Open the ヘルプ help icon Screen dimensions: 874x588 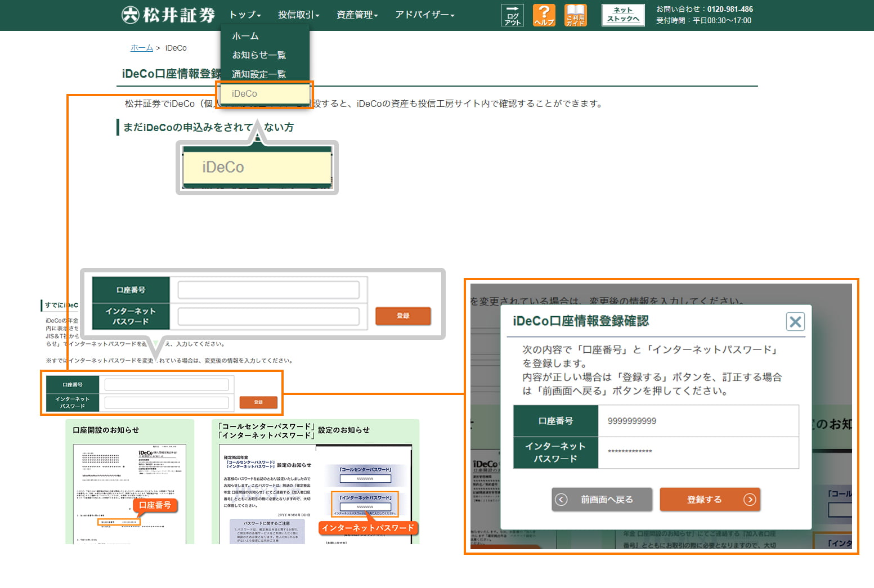pyautogui.click(x=544, y=15)
